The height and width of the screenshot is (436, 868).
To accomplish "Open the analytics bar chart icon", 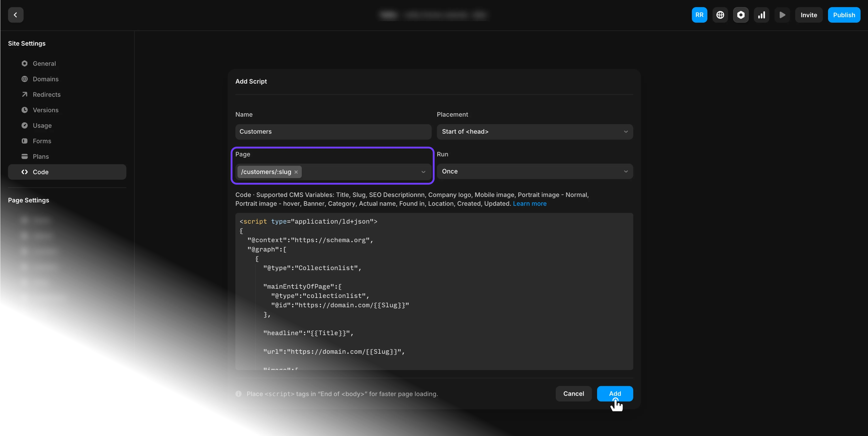I will click(x=762, y=15).
